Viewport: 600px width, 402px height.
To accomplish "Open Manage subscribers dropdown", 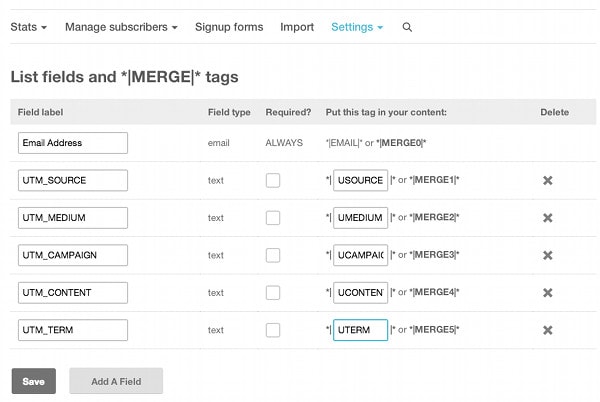I will (x=121, y=27).
